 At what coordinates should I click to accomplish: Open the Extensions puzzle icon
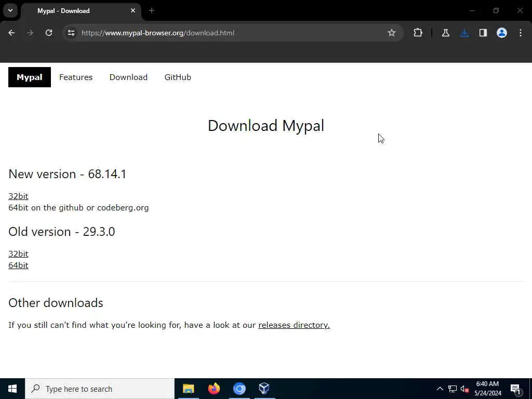click(418, 33)
